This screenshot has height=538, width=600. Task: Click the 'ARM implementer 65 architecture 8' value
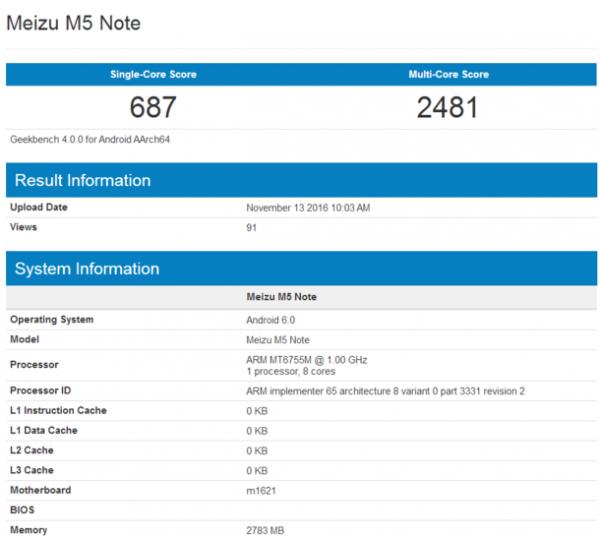385,391
